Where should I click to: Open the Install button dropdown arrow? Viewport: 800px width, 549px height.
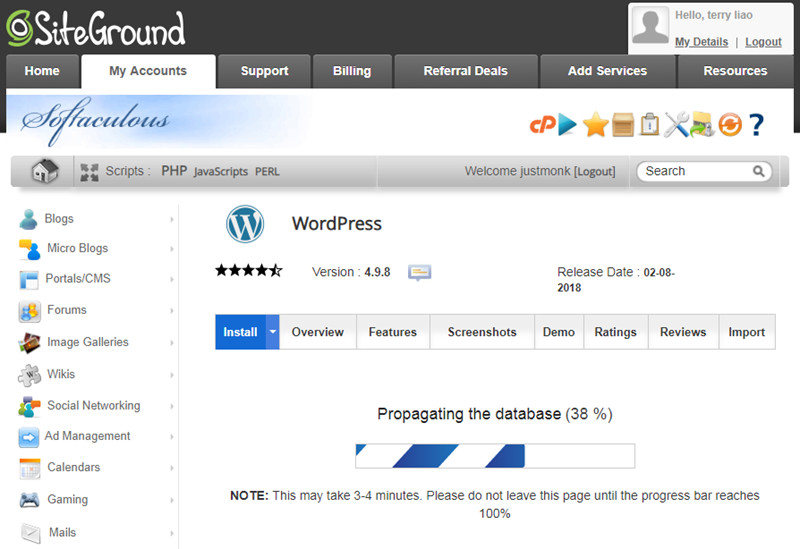pos(272,332)
